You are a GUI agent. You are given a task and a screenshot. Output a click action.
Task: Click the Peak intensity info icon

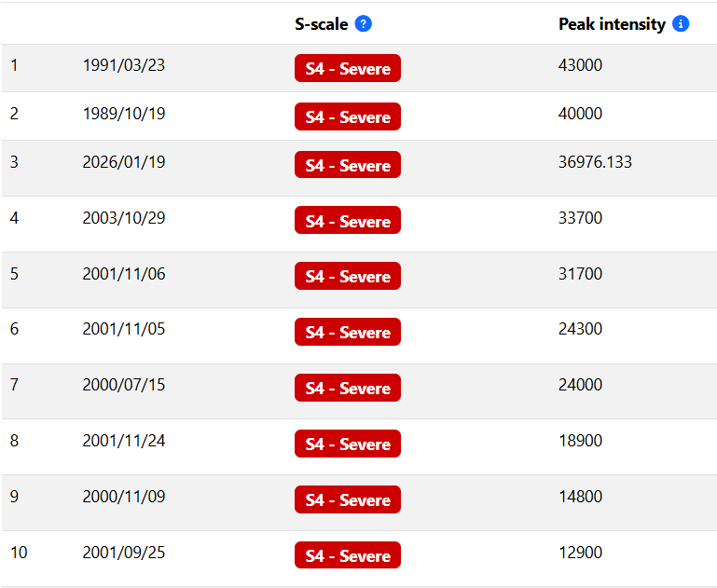click(681, 23)
